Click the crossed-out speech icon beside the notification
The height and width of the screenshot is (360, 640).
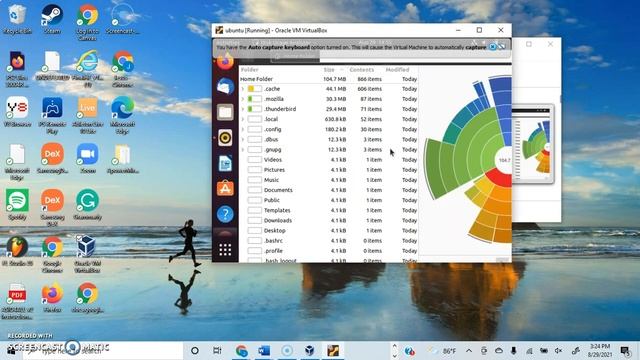502,47
